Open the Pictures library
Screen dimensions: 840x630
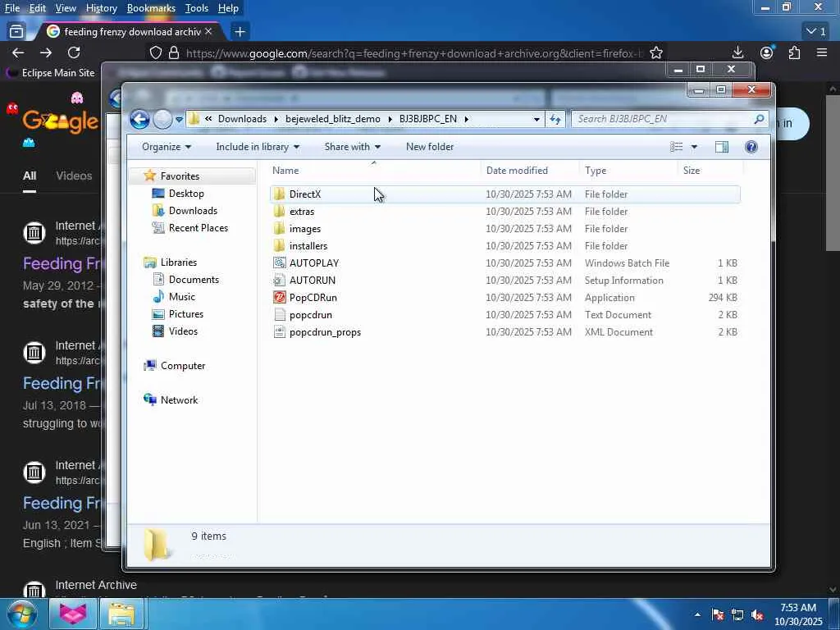tap(186, 314)
